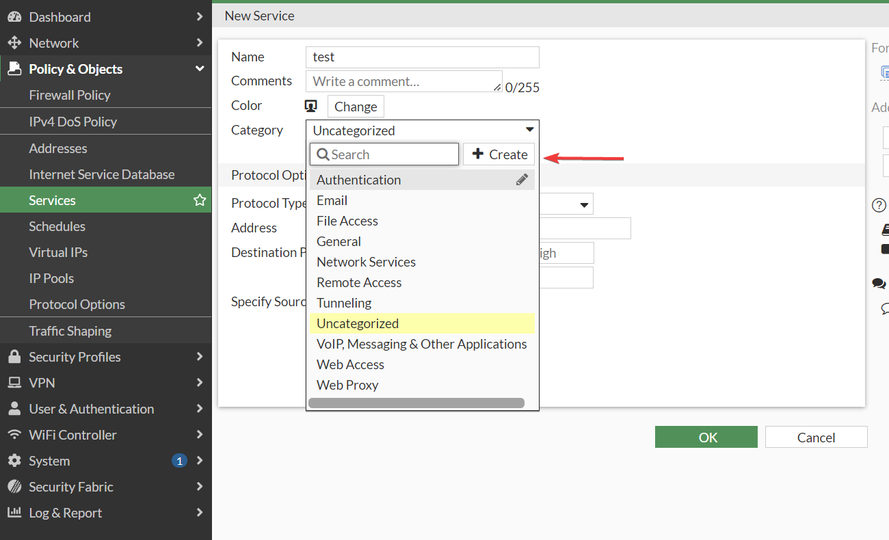Viewport: 889px width, 540px height.
Task: Click the System gear icon
Action: 14,461
